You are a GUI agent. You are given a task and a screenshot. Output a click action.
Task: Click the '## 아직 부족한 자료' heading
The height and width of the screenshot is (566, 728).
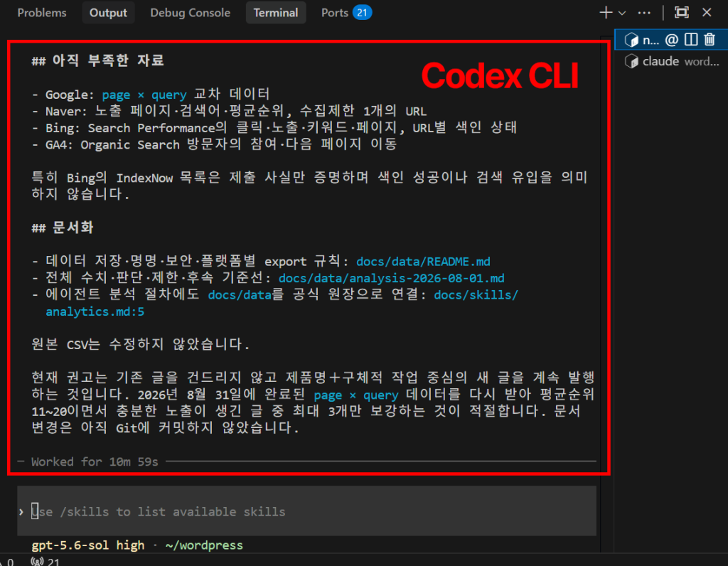(x=97, y=60)
